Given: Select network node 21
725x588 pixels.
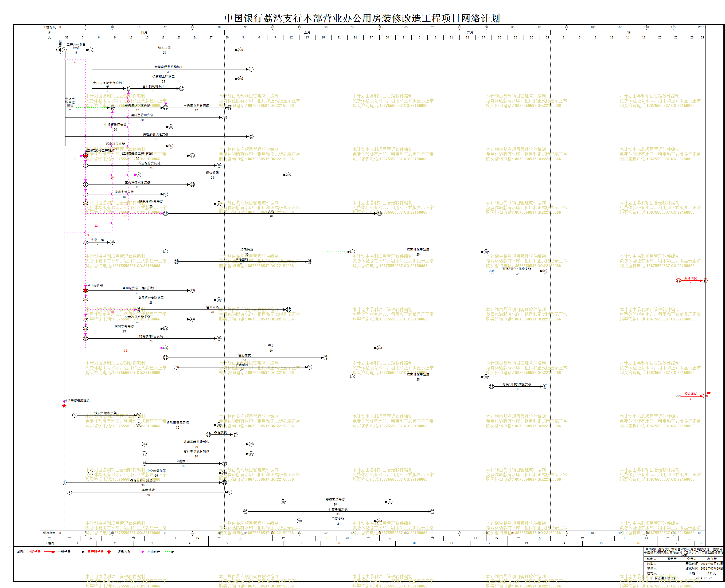Looking at the screenshot, I should click(128, 88).
